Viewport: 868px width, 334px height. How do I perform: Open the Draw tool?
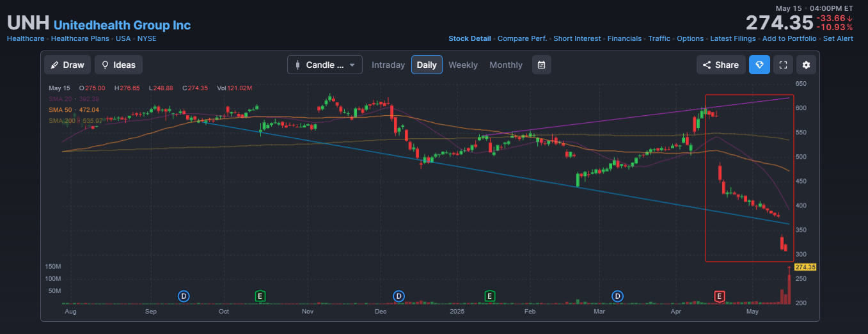coord(67,65)
